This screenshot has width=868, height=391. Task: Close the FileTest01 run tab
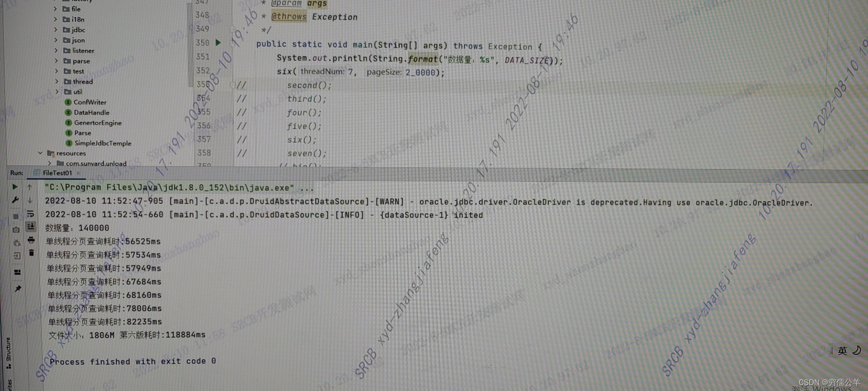click(78, 173)
